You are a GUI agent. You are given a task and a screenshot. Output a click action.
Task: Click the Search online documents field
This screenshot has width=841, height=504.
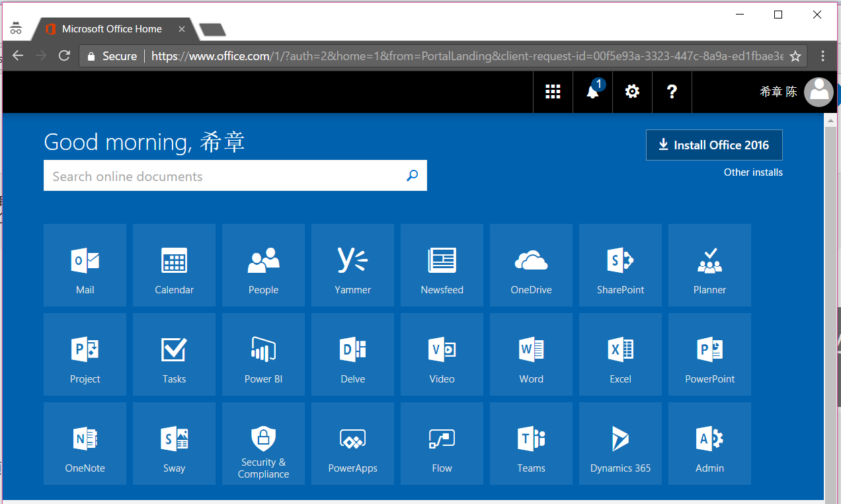[225, 176]
